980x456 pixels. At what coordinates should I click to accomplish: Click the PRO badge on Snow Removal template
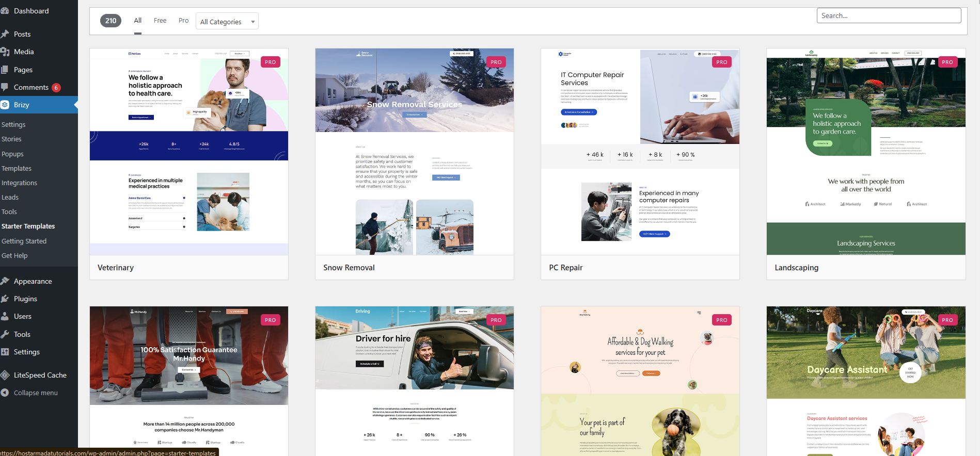(x=496, y=62)
